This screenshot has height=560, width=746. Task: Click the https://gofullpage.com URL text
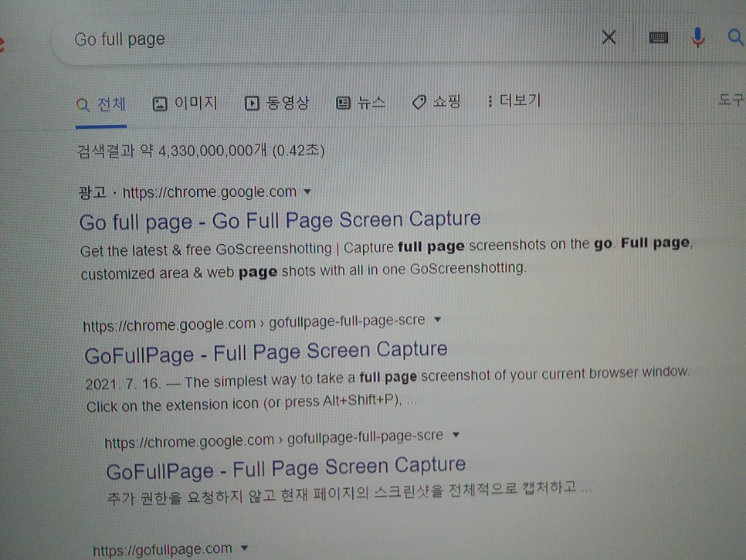(162, 549)
